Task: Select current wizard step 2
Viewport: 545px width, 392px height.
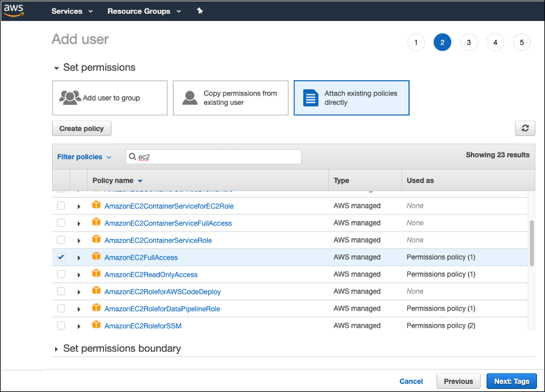Action: coord(442,42)
